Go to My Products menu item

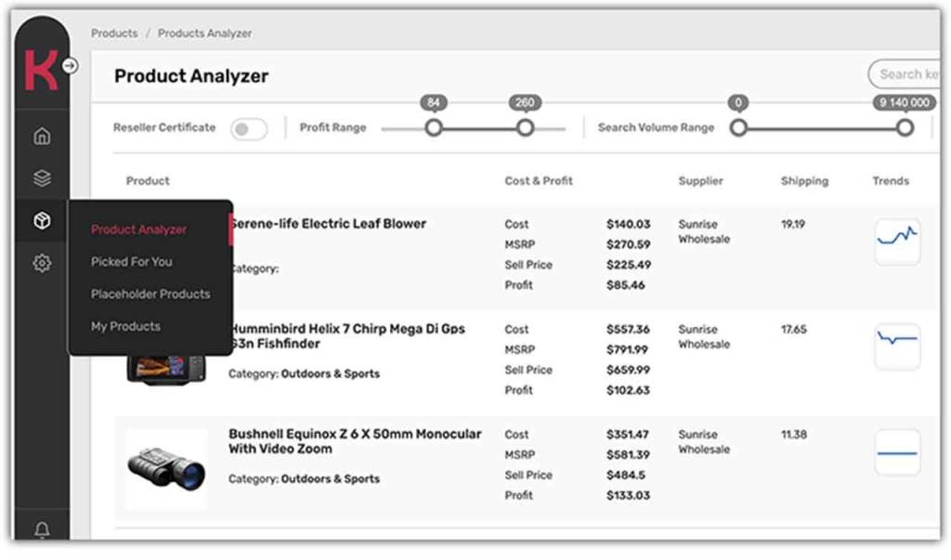click(x=125, y=327)
